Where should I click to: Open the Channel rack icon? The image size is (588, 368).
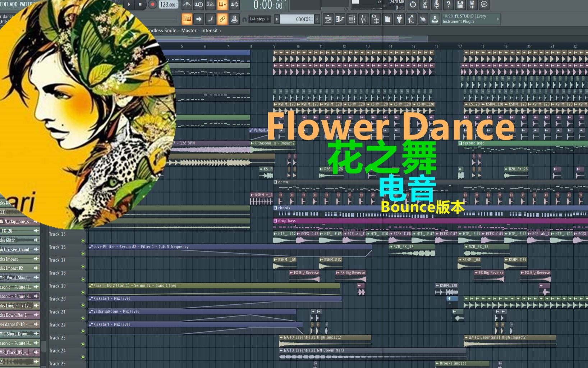(352, 19)
